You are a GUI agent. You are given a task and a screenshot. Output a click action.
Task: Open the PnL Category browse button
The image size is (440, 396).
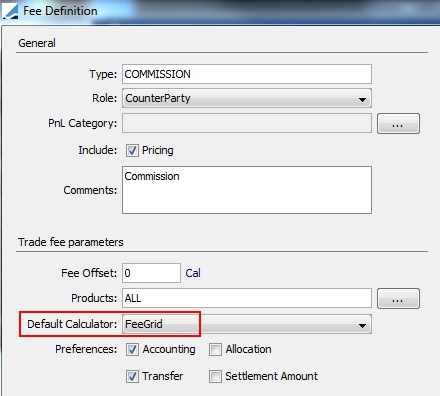398,123
